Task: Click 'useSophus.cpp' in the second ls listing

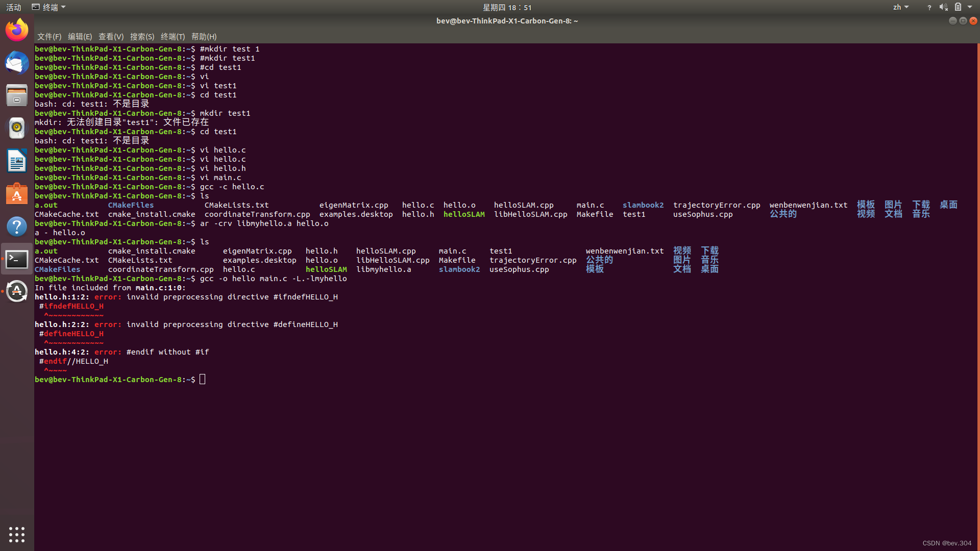Action: click(x=519, y=269)
